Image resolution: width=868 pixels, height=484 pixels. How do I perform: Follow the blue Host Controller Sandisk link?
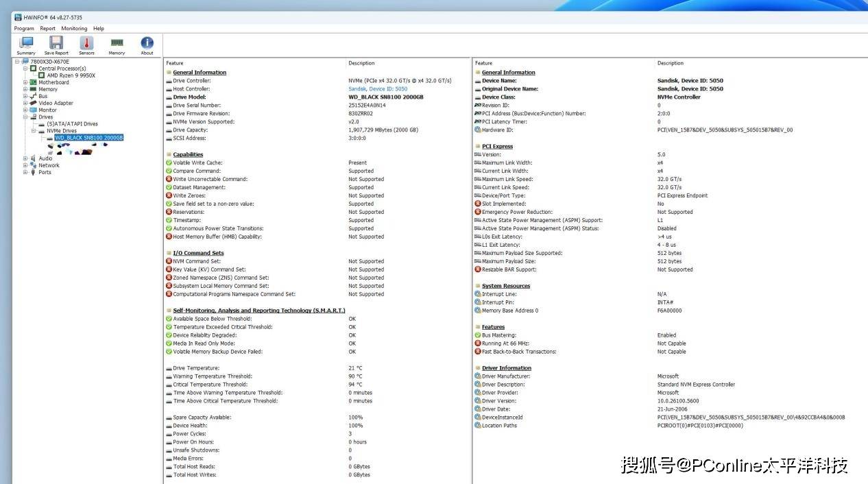pos(378,88)
